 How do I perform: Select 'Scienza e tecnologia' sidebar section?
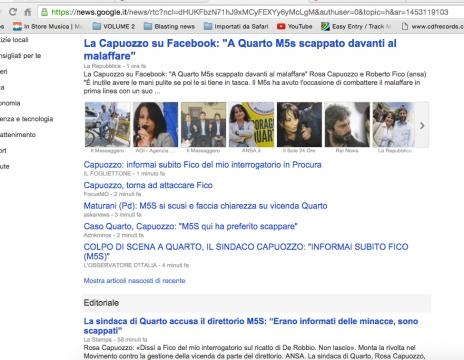coord(26,119)
